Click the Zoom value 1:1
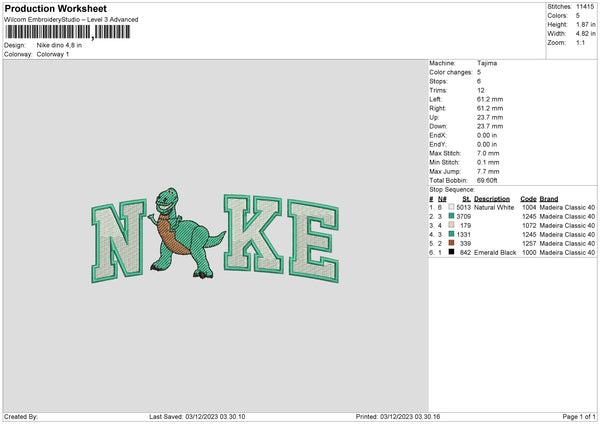 tap(580, 42)
